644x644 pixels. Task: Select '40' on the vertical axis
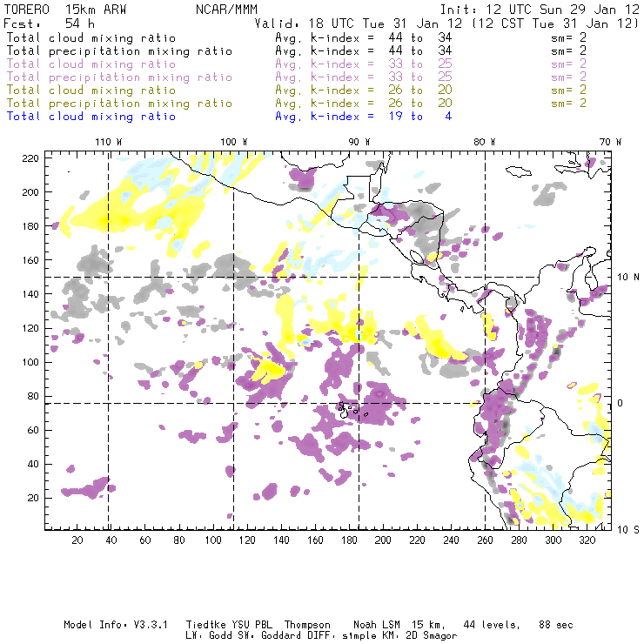click(x=33, y=464)
